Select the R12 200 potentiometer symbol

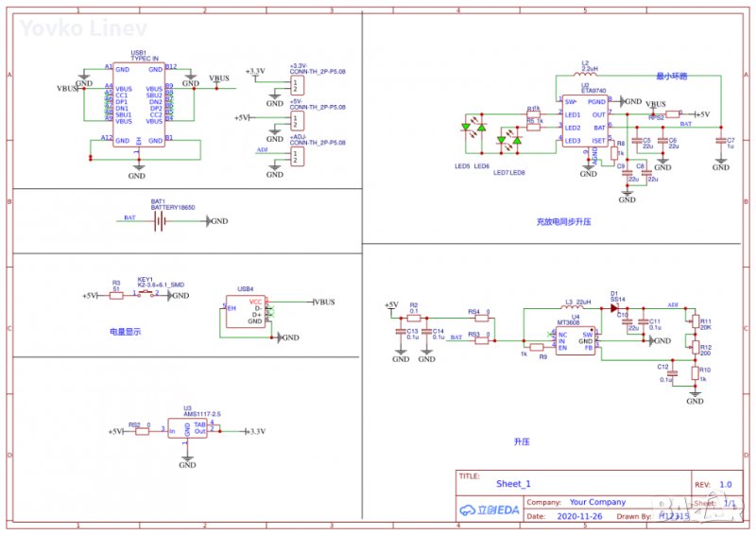pos(694,347)
